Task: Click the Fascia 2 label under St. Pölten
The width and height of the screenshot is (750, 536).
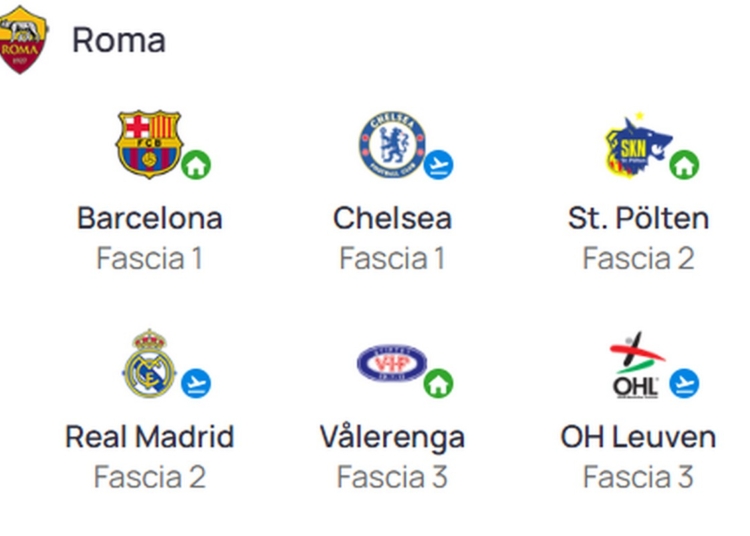Action: tap(638, 259)
